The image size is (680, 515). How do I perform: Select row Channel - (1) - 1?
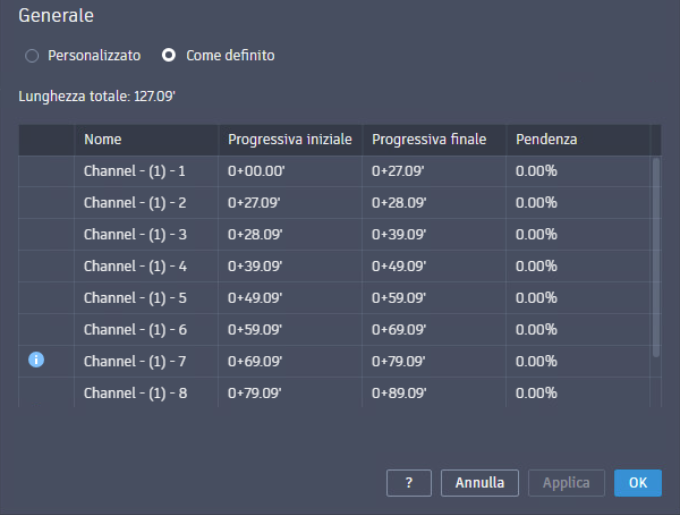(x=135, y=171)
